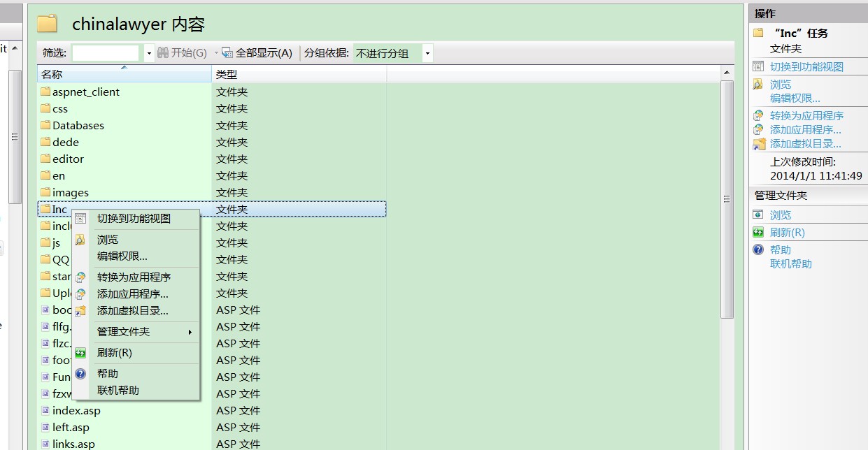Select the en folder icon

pos(45,175)
